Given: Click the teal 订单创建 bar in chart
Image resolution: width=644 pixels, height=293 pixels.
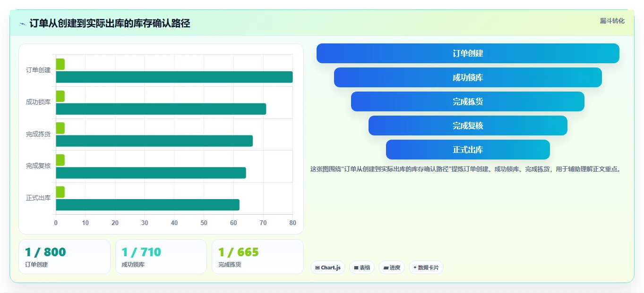Looking at the screenshot, I should (x=174, y=77).
